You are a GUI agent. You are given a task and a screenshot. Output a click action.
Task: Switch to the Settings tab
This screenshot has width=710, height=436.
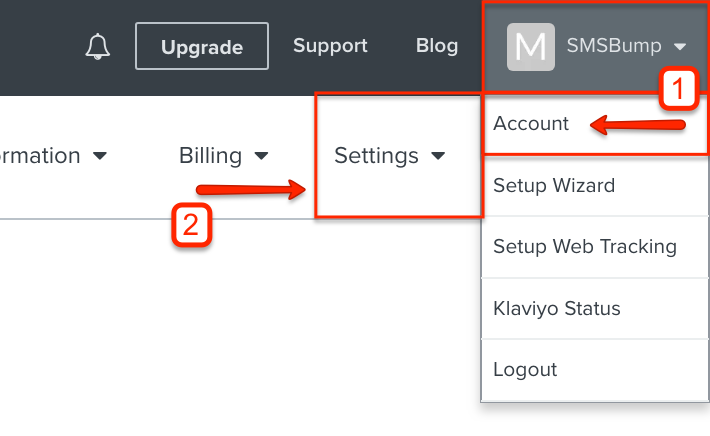(376, 156)
